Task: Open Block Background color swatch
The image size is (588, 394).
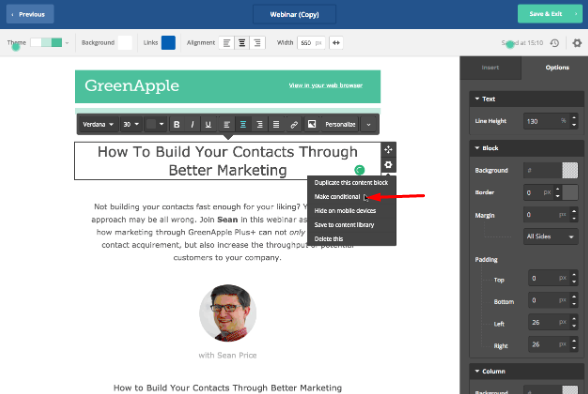Action: [x=570, y=170]
